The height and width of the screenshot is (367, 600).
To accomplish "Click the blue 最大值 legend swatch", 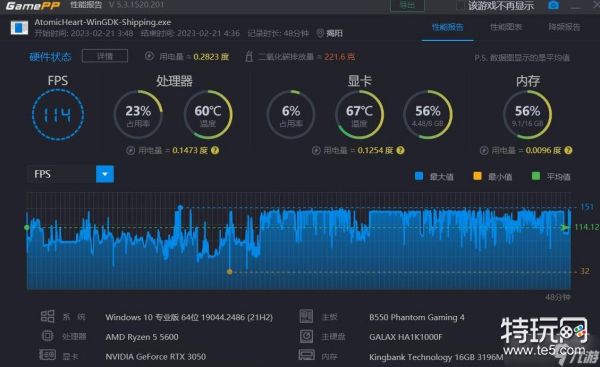I will pos(419,176).
